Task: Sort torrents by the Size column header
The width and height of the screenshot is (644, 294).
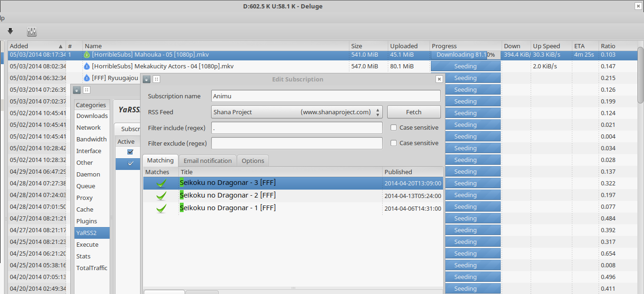Action: pyautogui.click(x=369, y=46)
